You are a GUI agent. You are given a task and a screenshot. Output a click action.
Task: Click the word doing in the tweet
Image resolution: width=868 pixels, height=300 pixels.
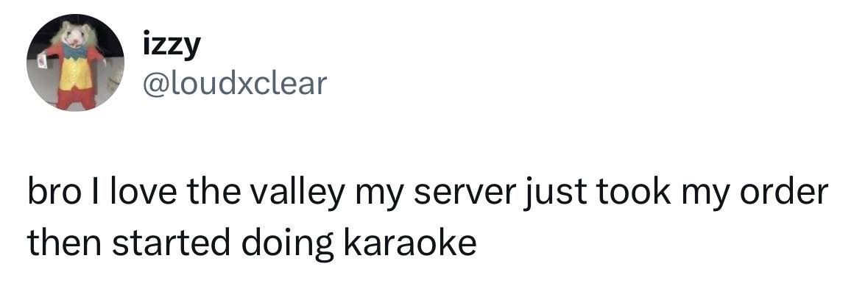click(x=288, y=243)
